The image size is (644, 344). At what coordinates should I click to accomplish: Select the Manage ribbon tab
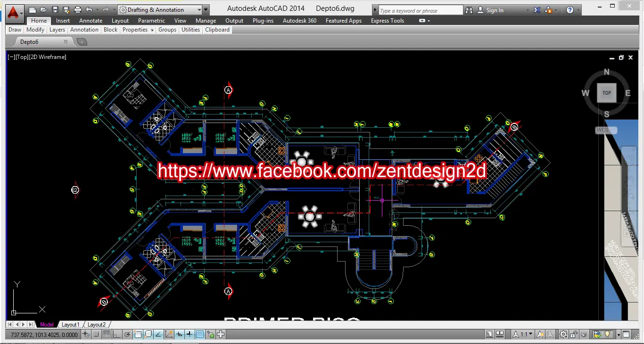[206, 21]
